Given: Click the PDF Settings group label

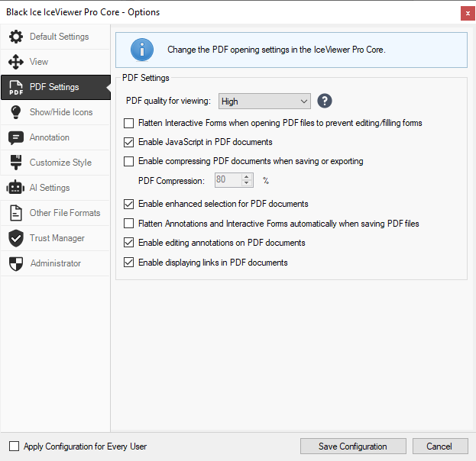Looking at the screenshot, I should (146, 78).
